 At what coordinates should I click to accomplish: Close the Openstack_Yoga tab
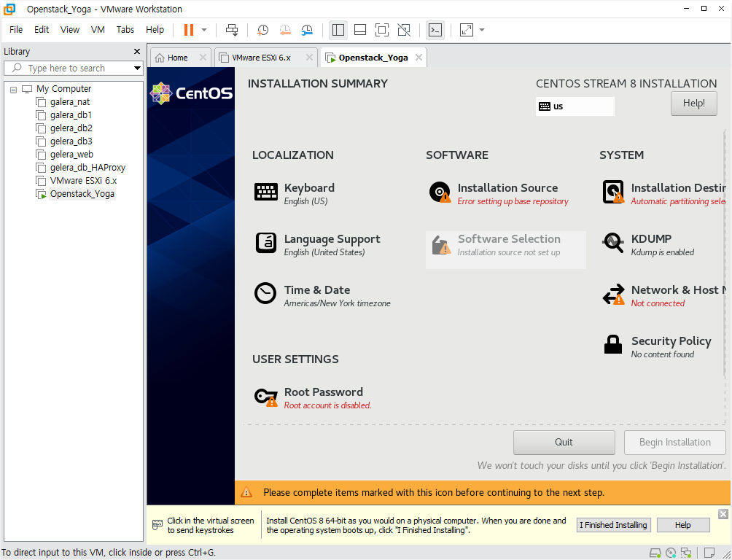pyautogui.click(x=418, y=57)
